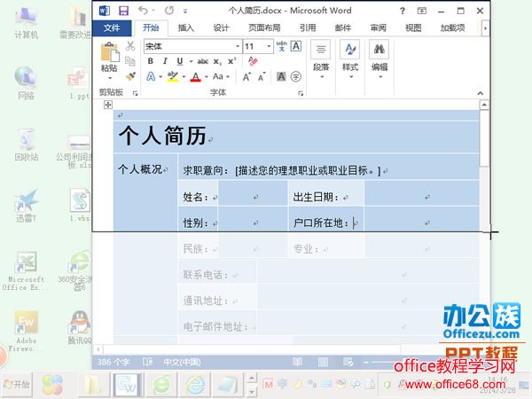Switch to the 设计 (Design) tab

coord(221,27)
